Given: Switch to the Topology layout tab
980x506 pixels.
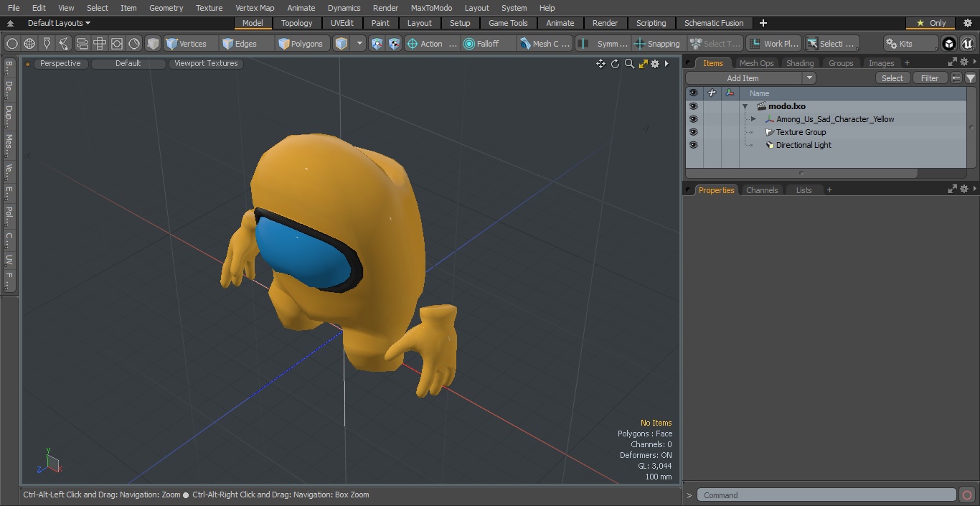Looking at the screenshot, I should click(296, 23).
